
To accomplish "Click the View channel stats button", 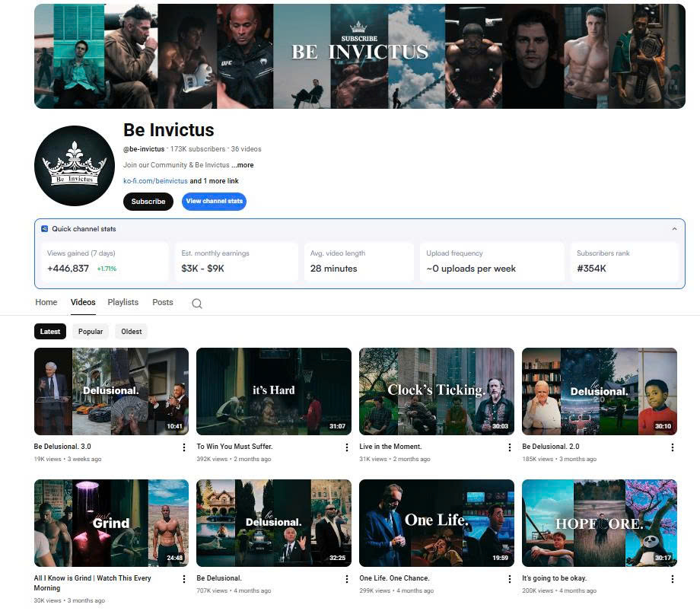I will tap(214, 202).
